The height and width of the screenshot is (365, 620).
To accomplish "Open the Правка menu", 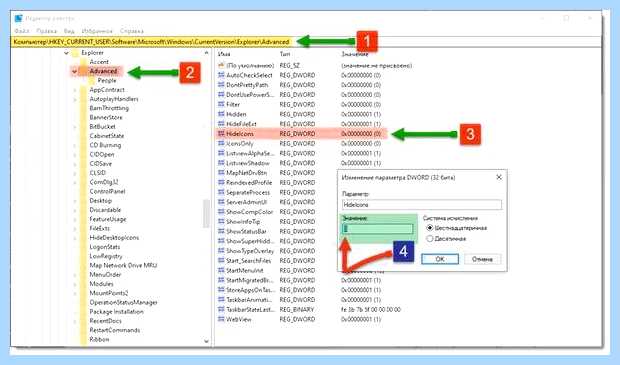I will 46,31.
